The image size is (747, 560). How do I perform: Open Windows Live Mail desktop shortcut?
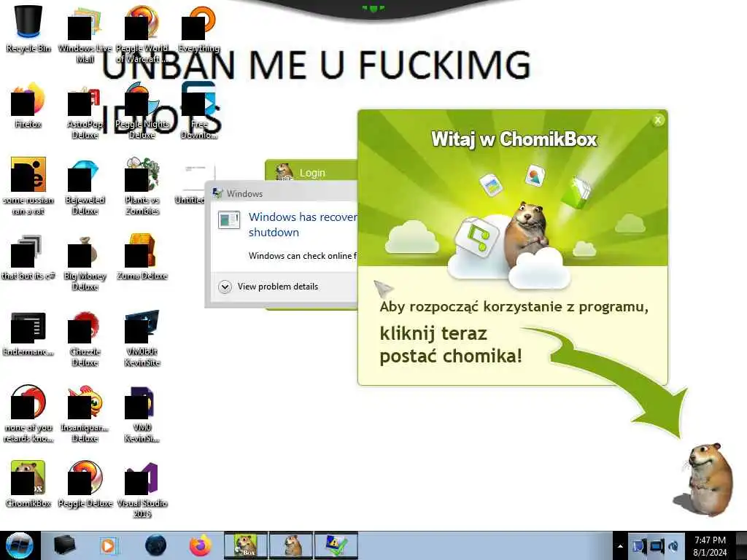[85, 34]
